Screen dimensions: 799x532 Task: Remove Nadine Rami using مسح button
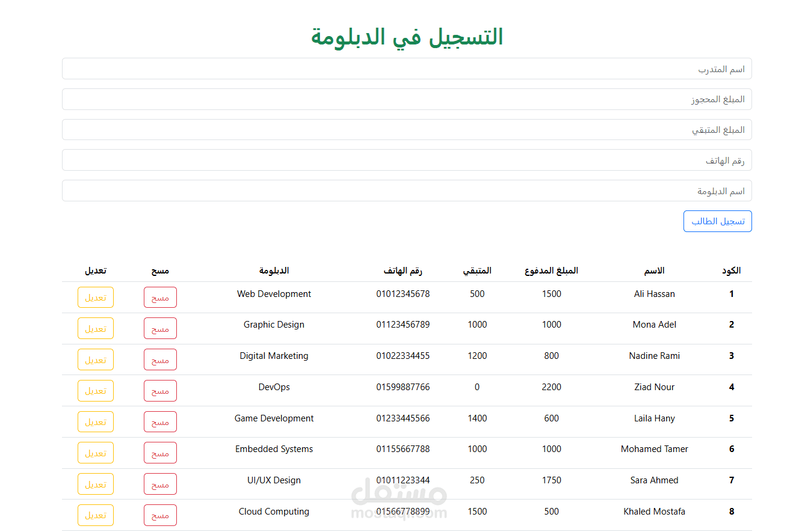click(160, 359)
